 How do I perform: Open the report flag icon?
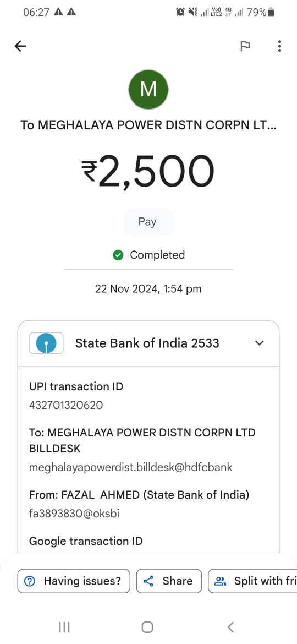click(x=245, y=46)
